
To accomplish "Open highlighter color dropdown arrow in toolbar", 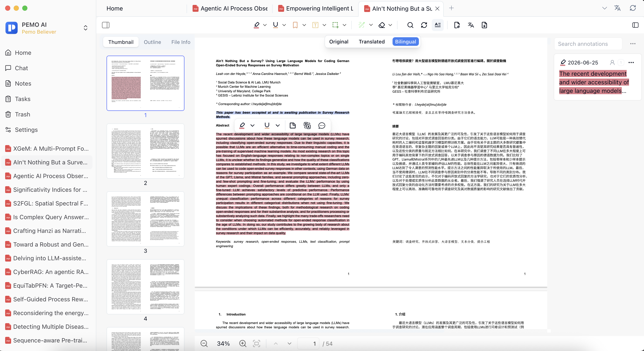I will pyautogui.click(x=265, y=25).
